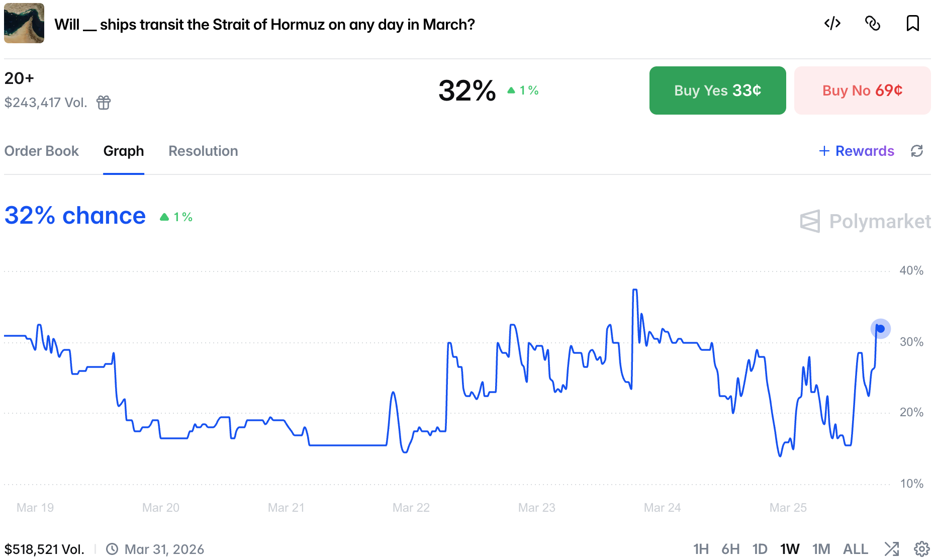Click the gift rewards icon
The width and height of the screenshot is (935, 560).
[x=104, y=103]
